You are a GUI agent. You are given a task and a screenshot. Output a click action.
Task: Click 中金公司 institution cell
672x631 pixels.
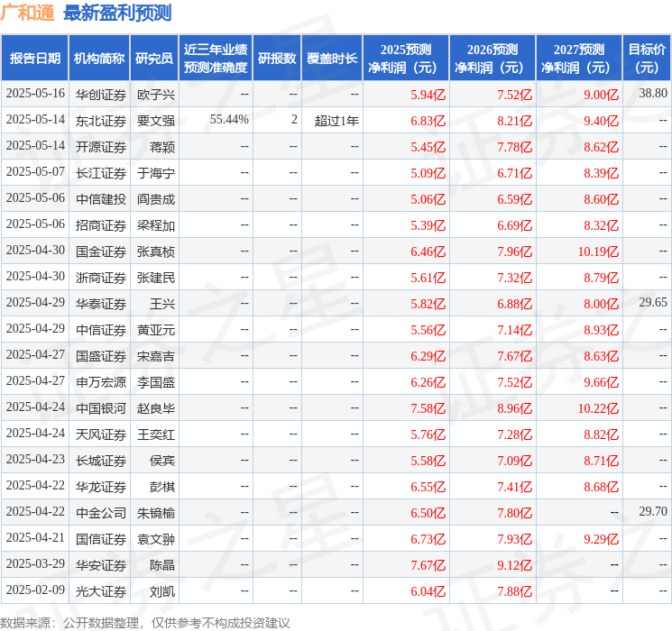pos(101,513)
